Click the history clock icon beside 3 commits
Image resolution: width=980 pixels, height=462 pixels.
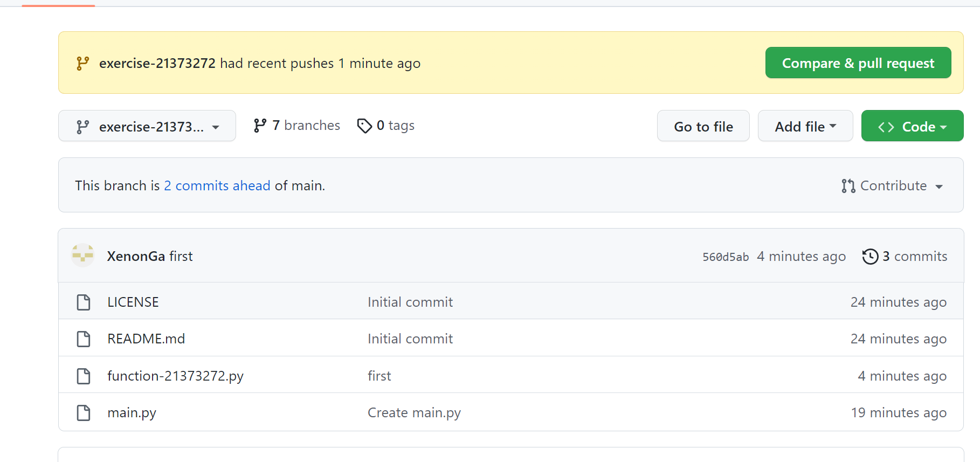(870, 256)
